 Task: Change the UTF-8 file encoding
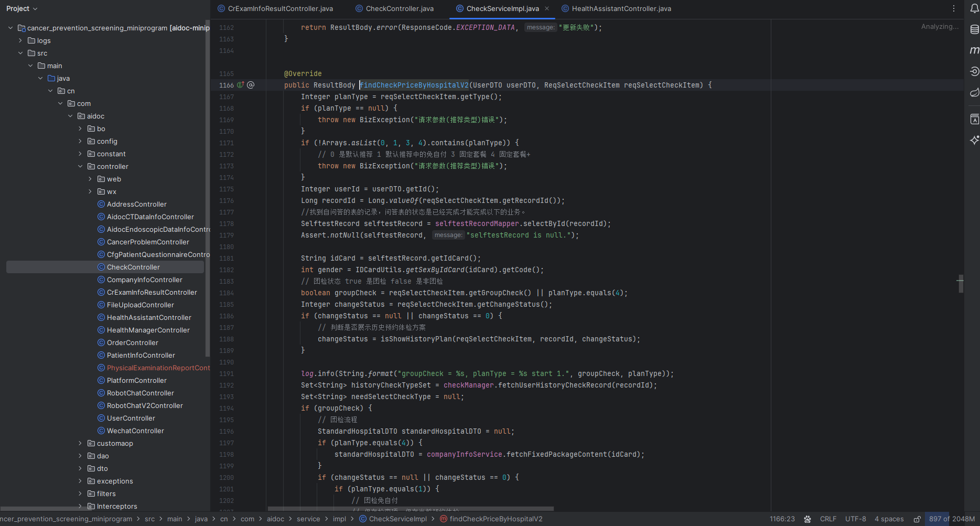855,519
